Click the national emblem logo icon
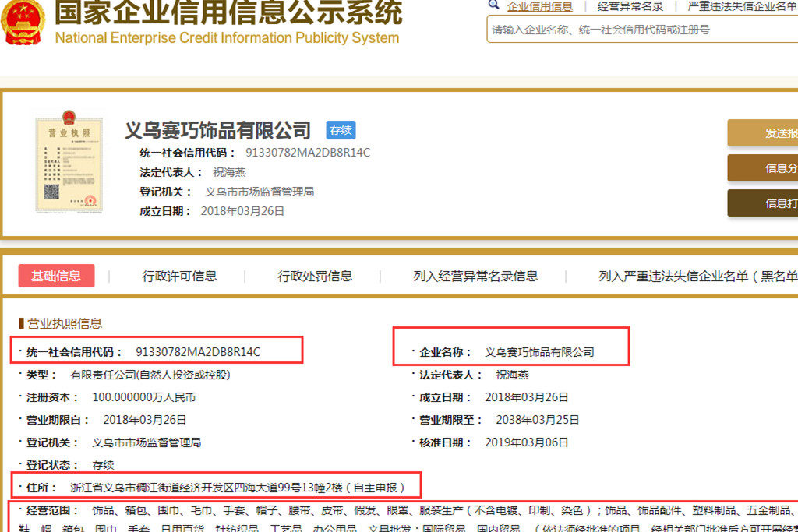 tap(23, 23)
